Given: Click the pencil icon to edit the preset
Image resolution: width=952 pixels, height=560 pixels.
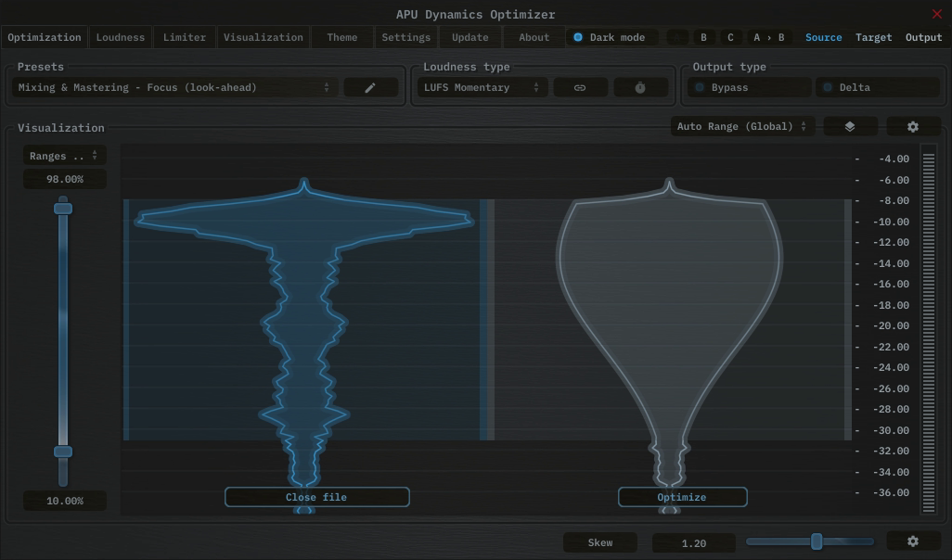Looking at the screenshot, I should (370, 86).
